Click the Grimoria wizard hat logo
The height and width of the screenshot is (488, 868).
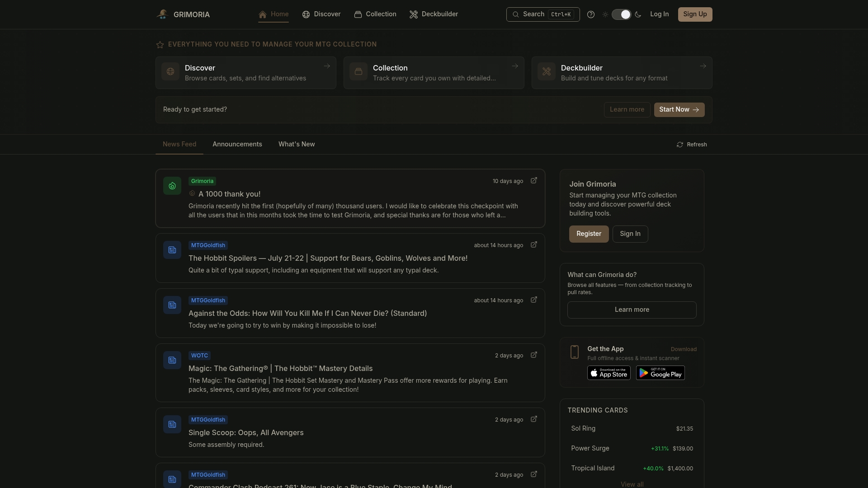[163, 14]
